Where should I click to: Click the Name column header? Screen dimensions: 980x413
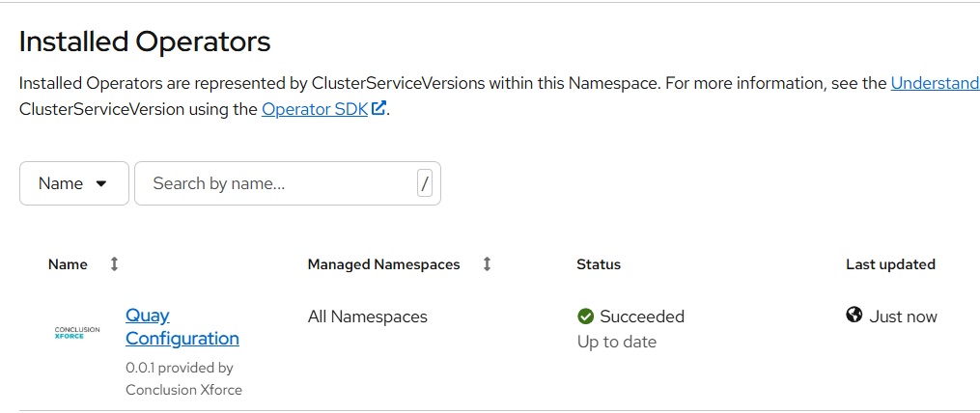[68, 264]
